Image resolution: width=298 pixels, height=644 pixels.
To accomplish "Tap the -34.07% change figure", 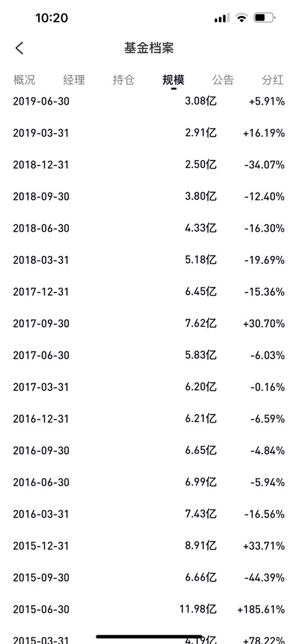I will pos(264,165).
